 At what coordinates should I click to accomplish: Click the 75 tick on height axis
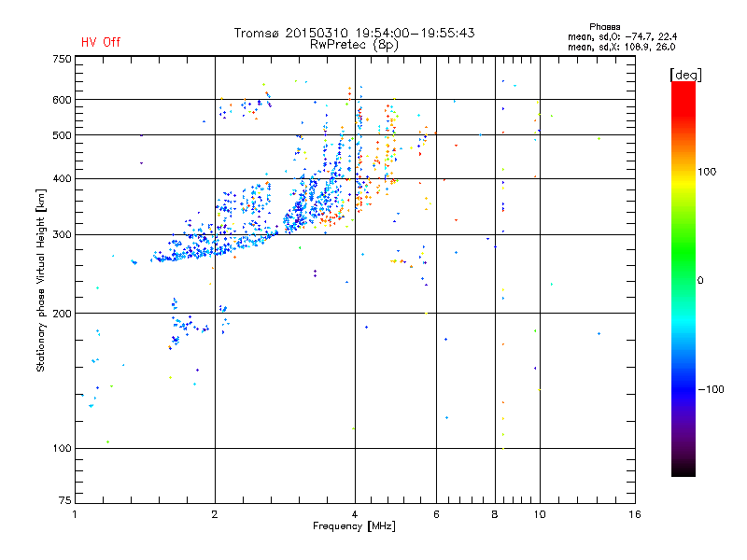click(x=65, y=503)
